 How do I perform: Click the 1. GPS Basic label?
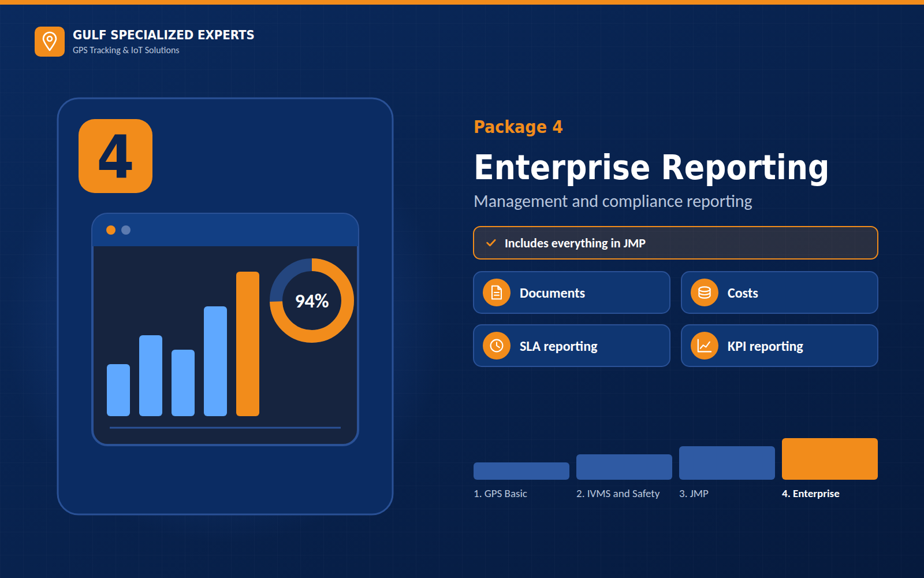pos(500,494)
